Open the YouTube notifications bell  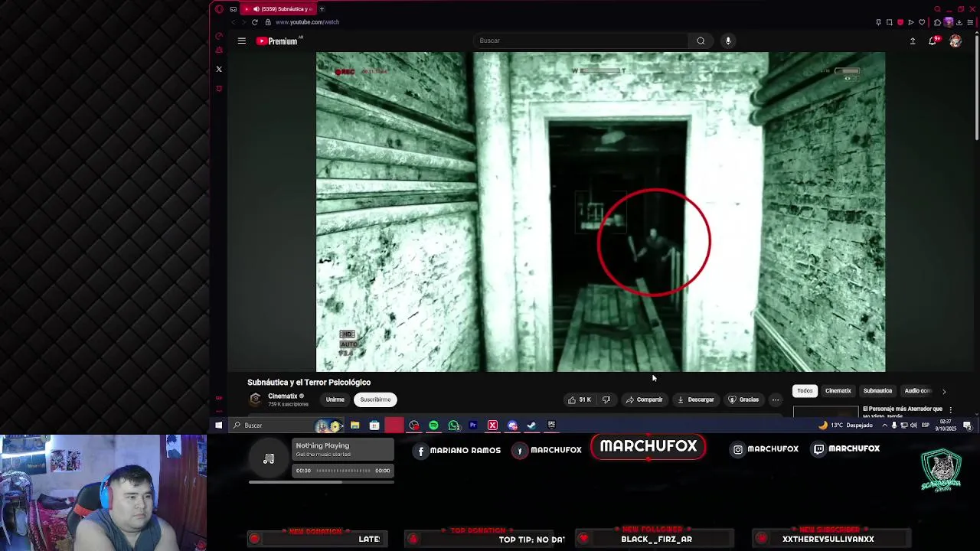point(933,41)
